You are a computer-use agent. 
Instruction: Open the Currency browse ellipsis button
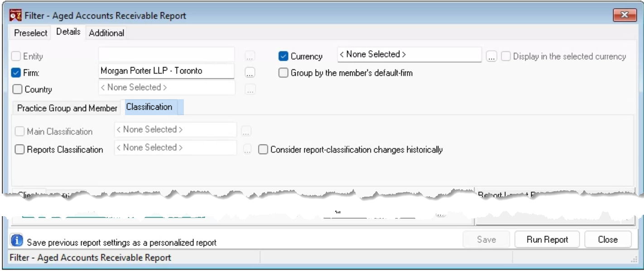tap(492, 56)
